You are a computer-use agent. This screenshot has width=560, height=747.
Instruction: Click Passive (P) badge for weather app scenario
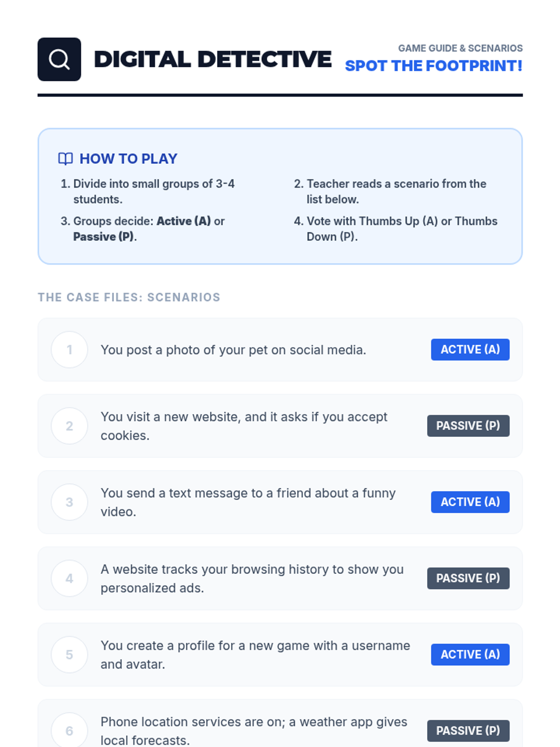(x=469, y=731)
